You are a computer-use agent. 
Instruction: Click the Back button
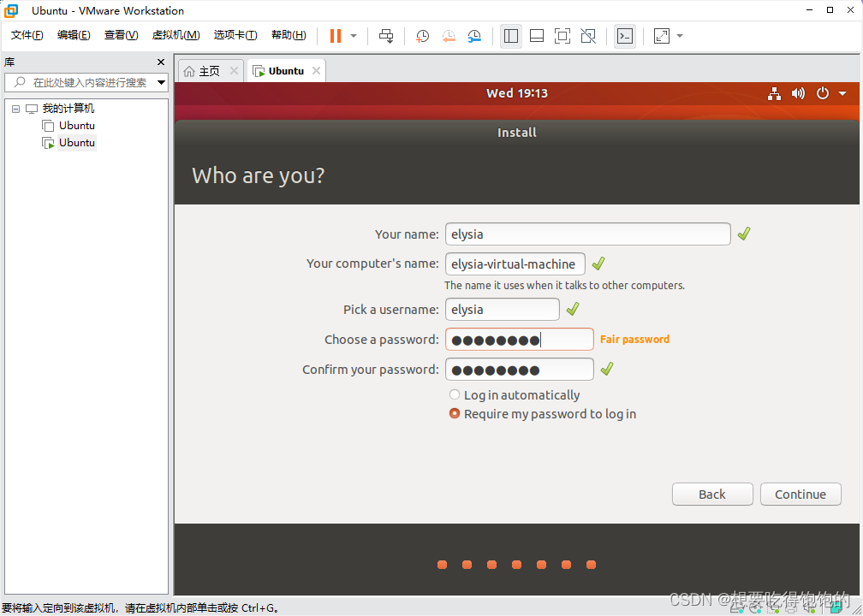[712, 494]
